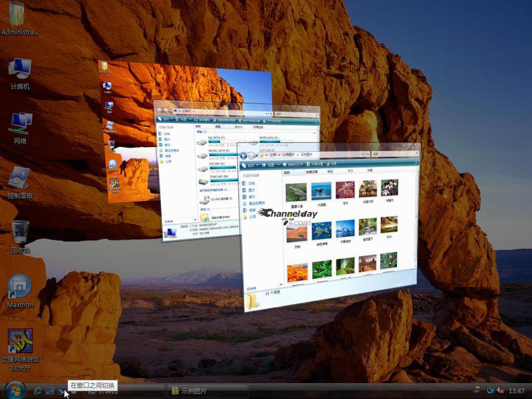Open the 视图 dropdown in 示例图片 window

point(271,165)
